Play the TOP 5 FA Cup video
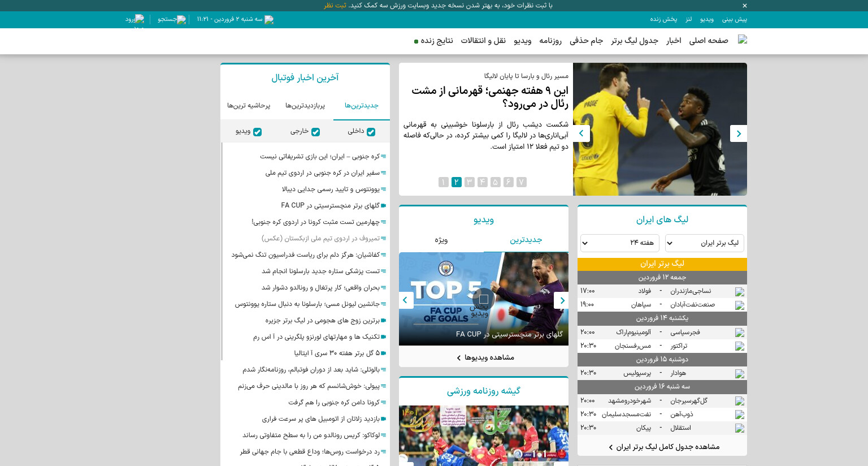The width and height of the screenshot is (868, 466). point(484,299)
